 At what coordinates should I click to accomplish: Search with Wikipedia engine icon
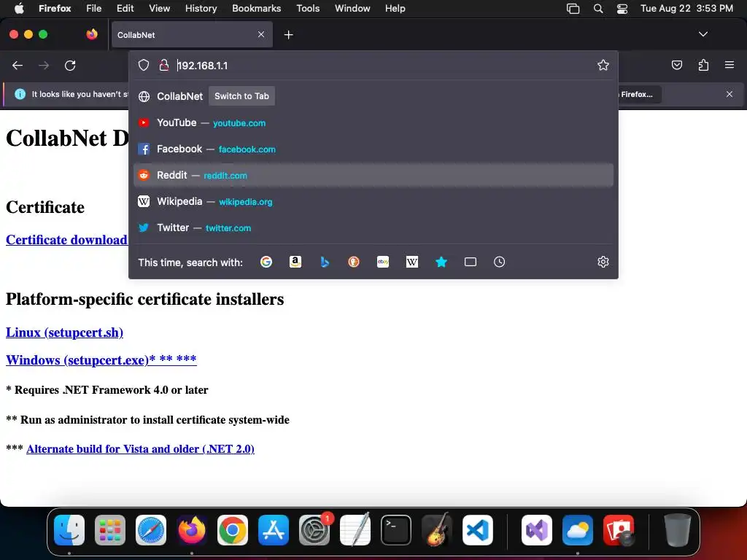tap(412, 262)
